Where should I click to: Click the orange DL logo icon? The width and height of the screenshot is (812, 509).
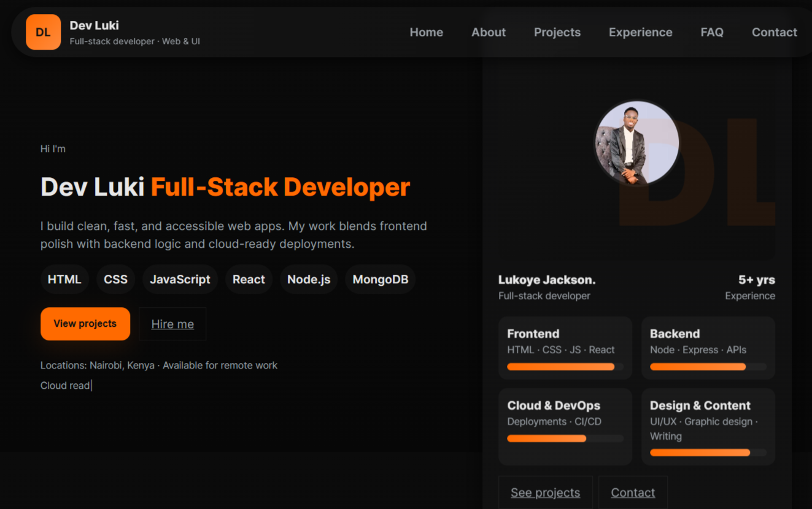43,33
